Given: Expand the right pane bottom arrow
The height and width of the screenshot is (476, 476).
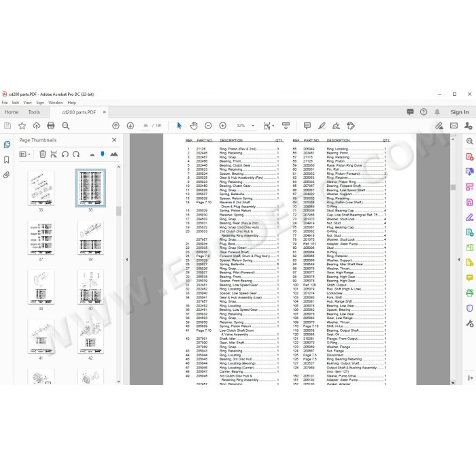Looking at the screenshot, I should coord(471,377).
